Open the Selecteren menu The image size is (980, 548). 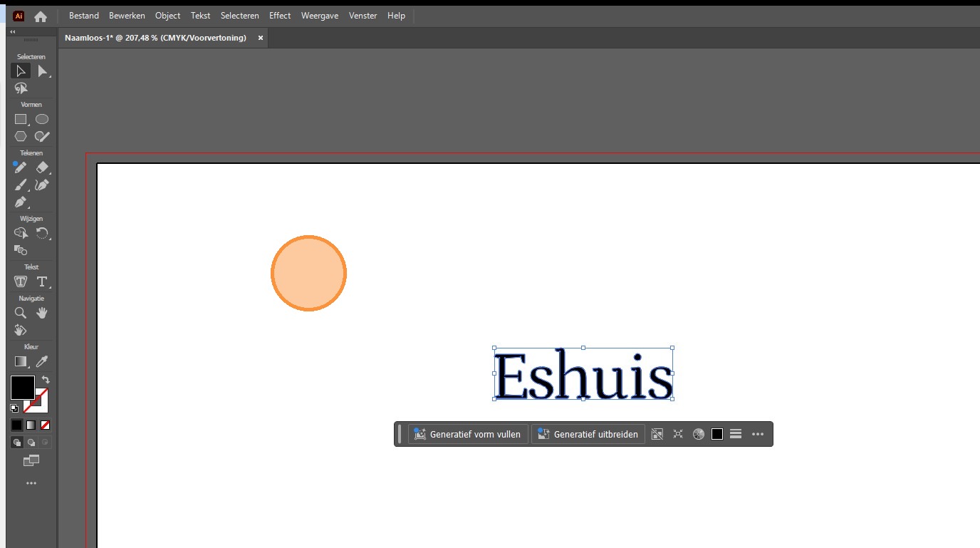click(240, 16)
